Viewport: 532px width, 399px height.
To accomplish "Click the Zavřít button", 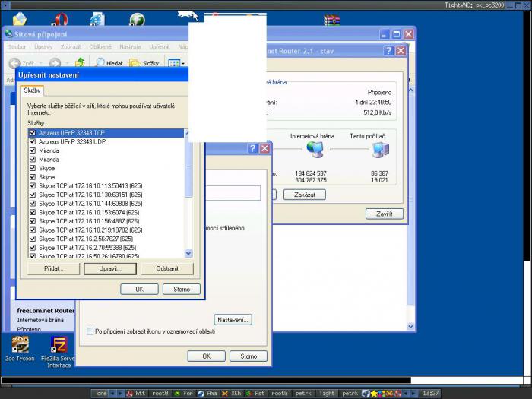I will (385, 214).
